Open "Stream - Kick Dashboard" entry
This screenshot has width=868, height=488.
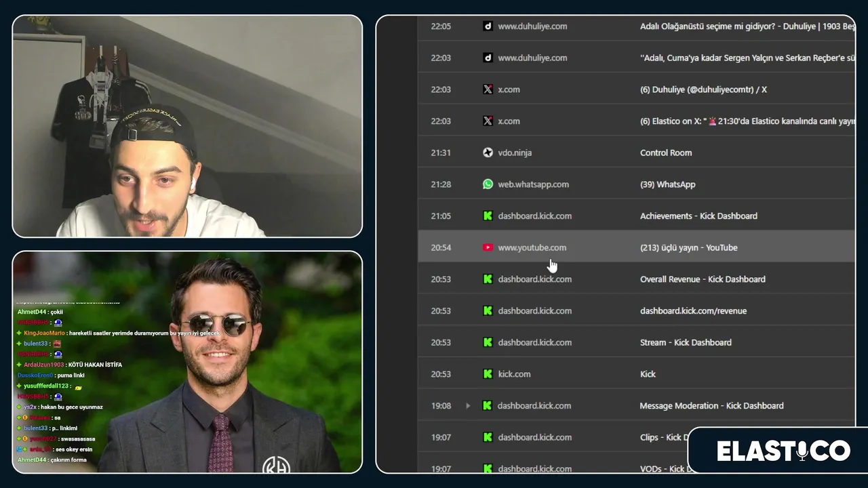coord(686,342)
